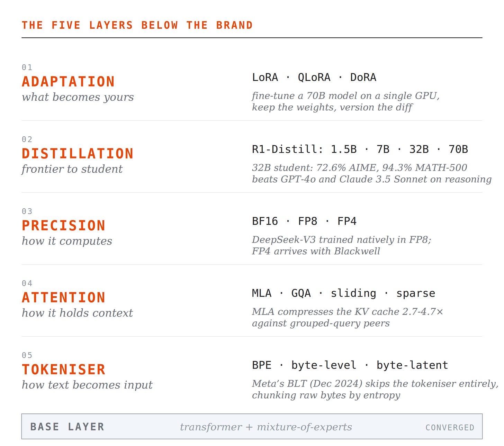Click the '72.6% AIME' benchmark description
The height and width of the screenshot is (446, 504).
[x=372, y=173]
